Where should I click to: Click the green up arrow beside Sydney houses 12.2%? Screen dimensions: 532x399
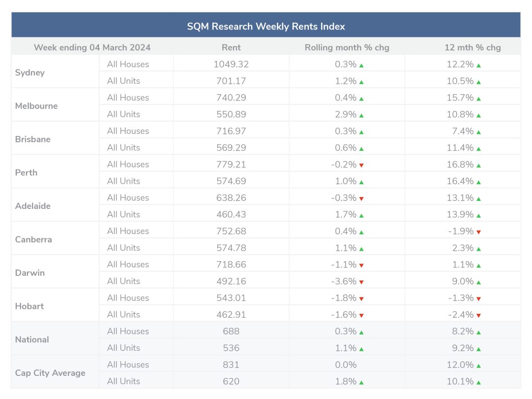(478, 66)
